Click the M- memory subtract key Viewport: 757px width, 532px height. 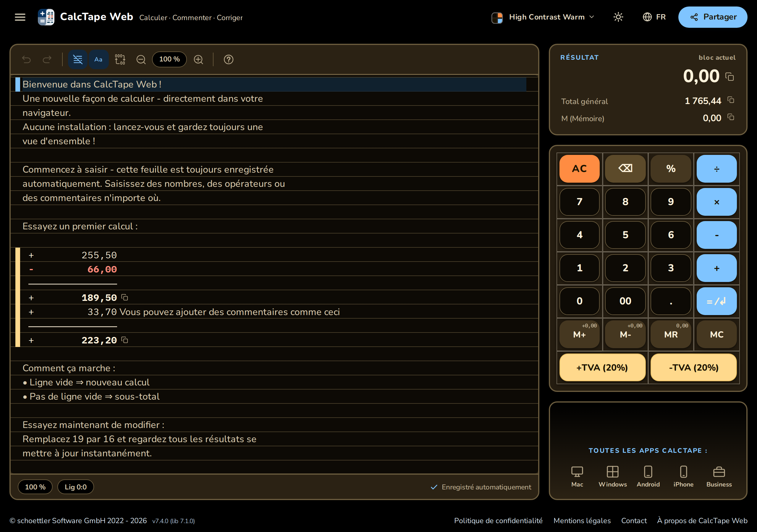[x=625, y=334]
